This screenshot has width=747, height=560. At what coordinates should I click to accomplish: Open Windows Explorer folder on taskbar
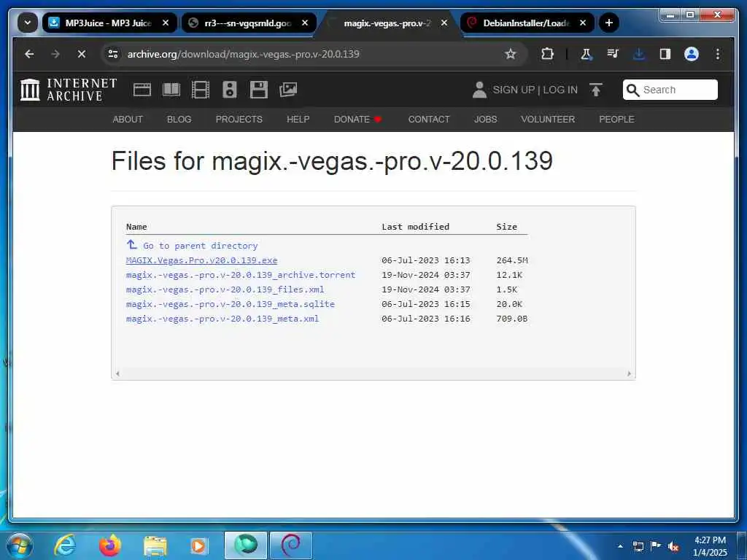155,545
